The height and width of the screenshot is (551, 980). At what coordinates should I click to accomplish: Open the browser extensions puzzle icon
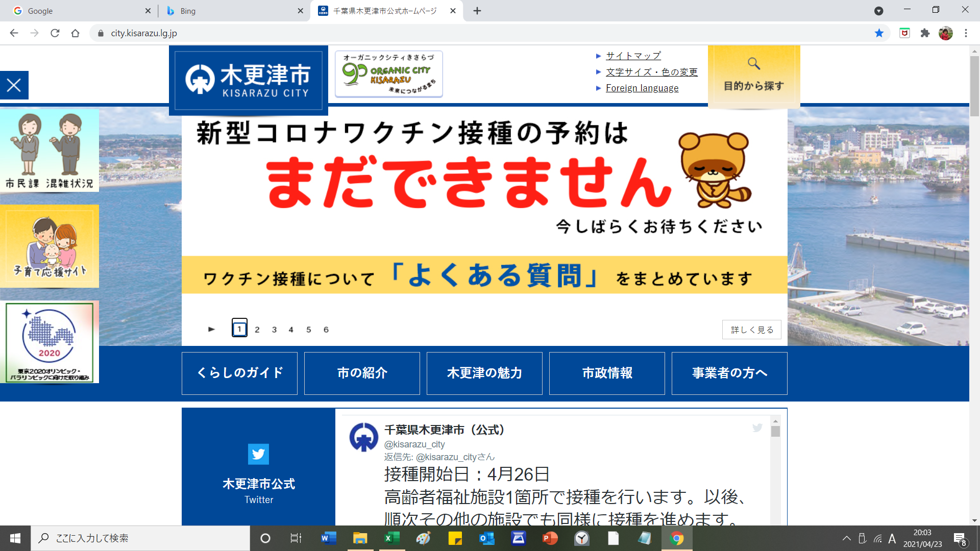point(925,33)
